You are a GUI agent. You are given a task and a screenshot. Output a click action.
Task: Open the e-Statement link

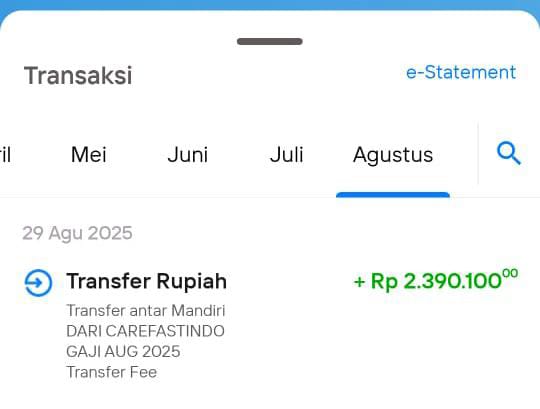(x=461, y=72)
